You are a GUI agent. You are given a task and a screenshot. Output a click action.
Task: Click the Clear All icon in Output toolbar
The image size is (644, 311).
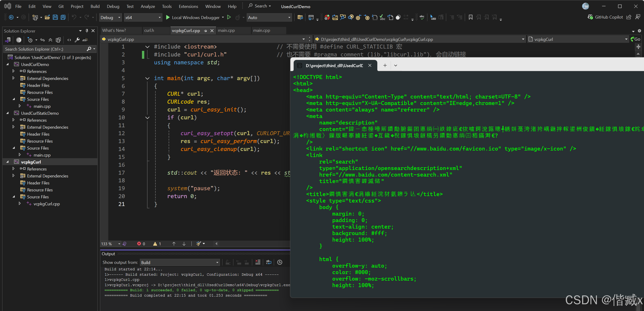(x=258, y=262)
